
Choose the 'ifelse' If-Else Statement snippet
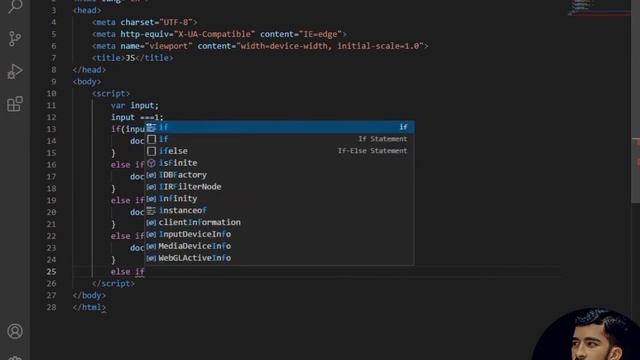(280, 151)
